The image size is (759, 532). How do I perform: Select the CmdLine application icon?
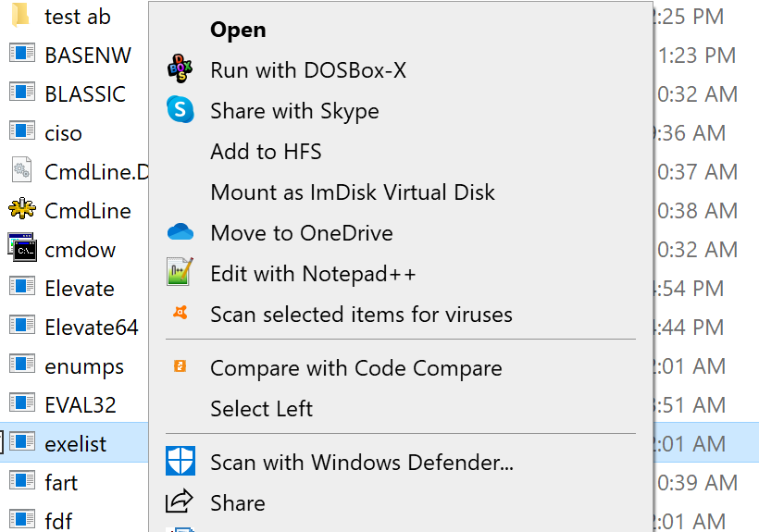pos(22,209)
